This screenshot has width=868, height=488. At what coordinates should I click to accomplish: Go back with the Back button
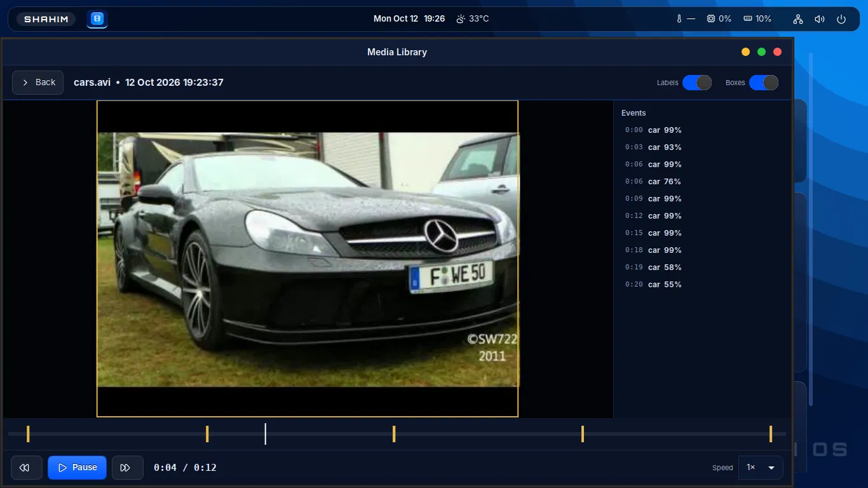coord(37,83)
